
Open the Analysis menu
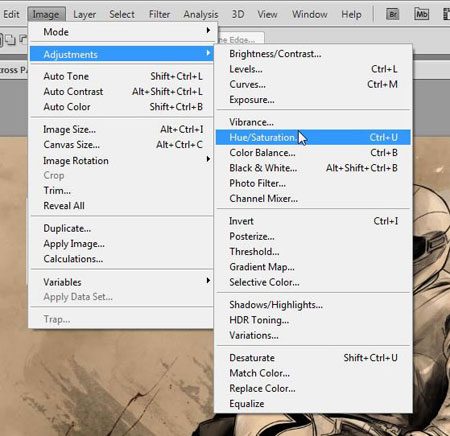pos(201,14)
